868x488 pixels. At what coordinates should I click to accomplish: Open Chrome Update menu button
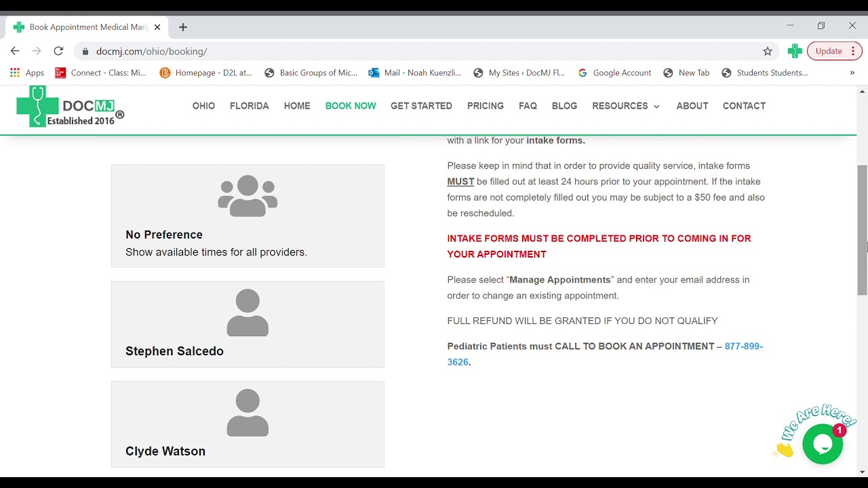coord(834,51)
